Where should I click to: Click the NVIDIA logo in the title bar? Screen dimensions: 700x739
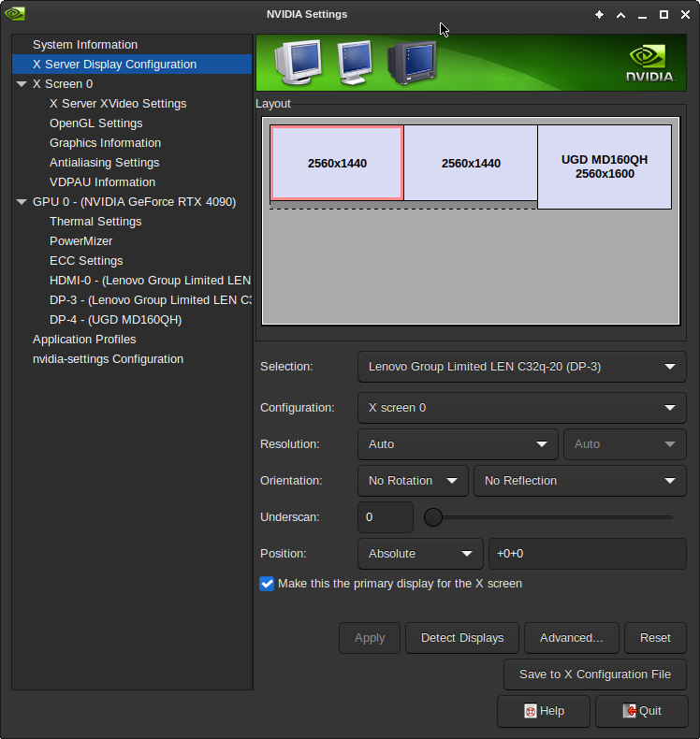tap(14, 14)
